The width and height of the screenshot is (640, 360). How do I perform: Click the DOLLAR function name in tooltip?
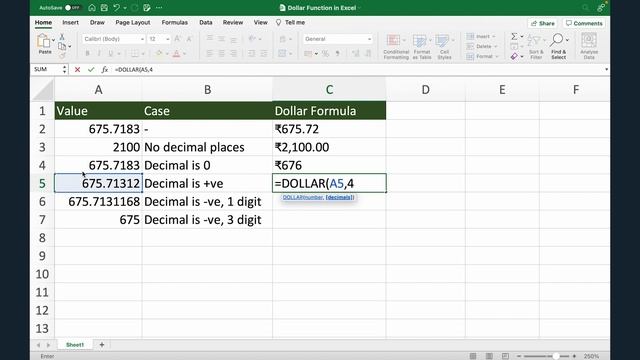(293, 198)
